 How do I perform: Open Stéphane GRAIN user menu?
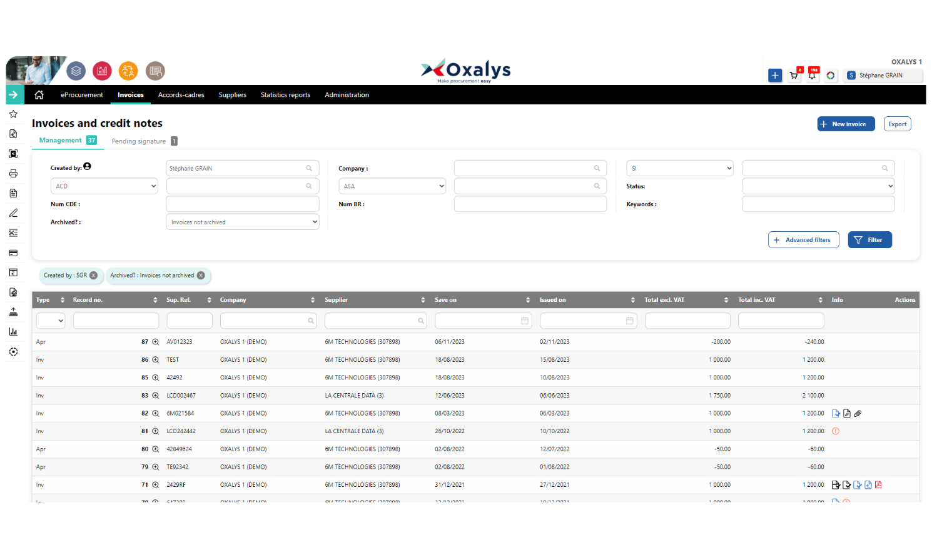pyautogui.click(x=882, y=75)
